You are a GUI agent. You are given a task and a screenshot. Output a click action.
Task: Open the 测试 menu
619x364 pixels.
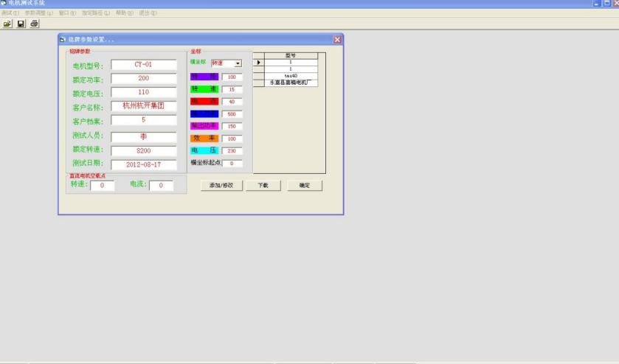(x=10, y=13)
